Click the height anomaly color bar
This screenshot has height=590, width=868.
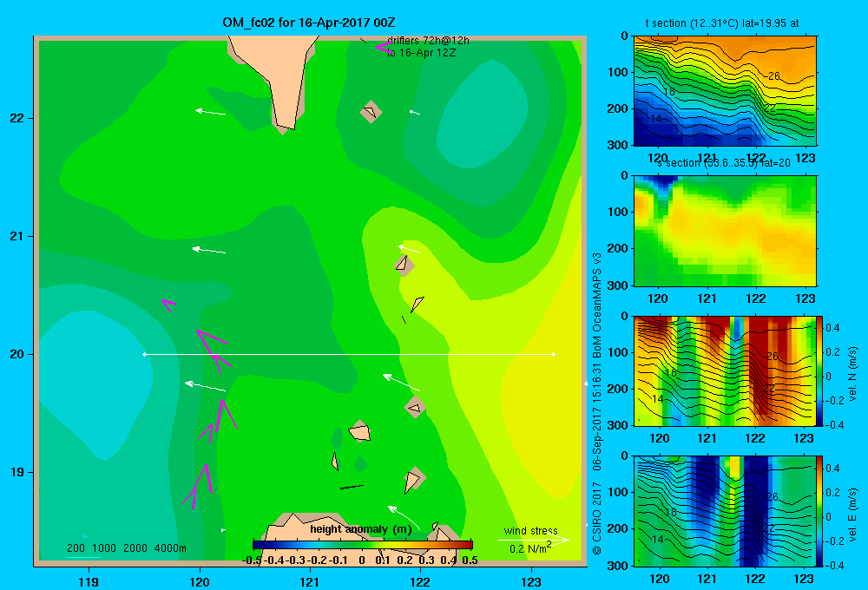click(x=363, y=545)
